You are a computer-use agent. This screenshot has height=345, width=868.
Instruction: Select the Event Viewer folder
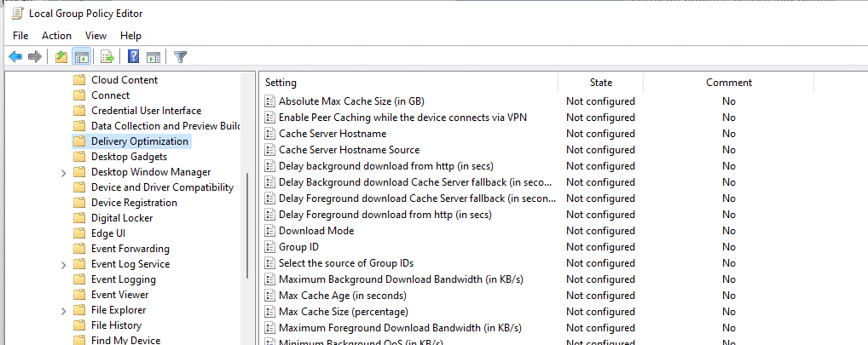tap(119, 295)
